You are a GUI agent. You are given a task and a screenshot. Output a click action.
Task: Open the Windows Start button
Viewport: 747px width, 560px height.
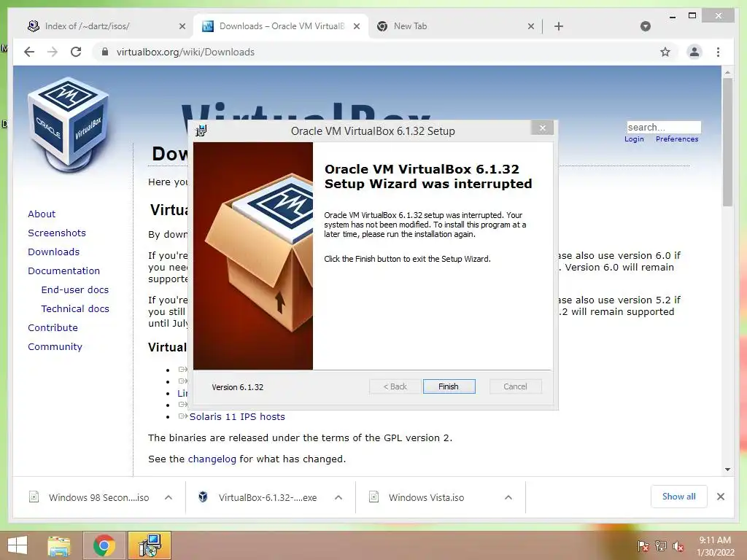pos(18,545)
